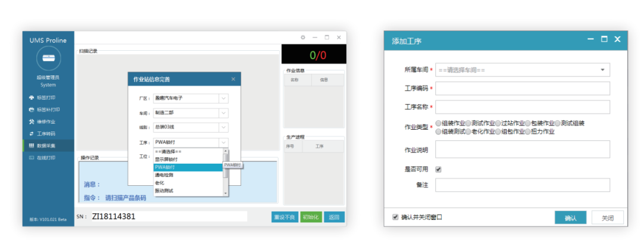Screen dimensions: 644x242
Task: Toggle the 是否可用 checkbox
Action: pyautogui.click(x=438, y=169)
